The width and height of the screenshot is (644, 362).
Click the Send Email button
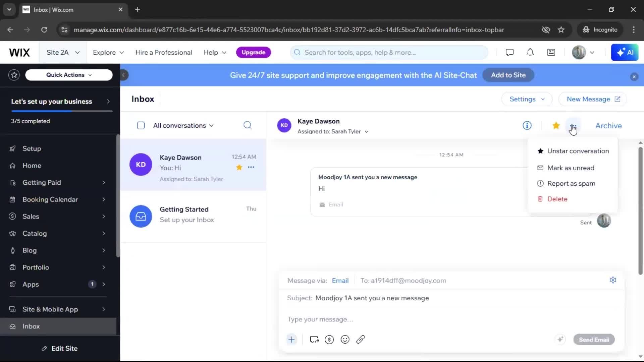[594, 340]
